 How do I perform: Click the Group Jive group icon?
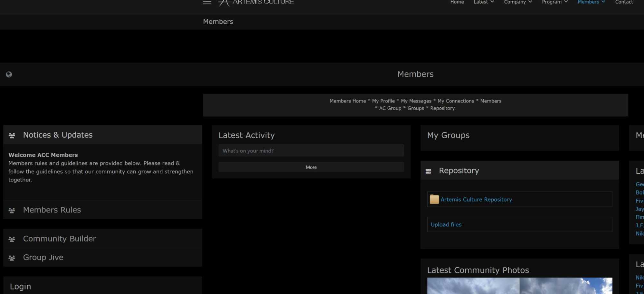[12, 258]
